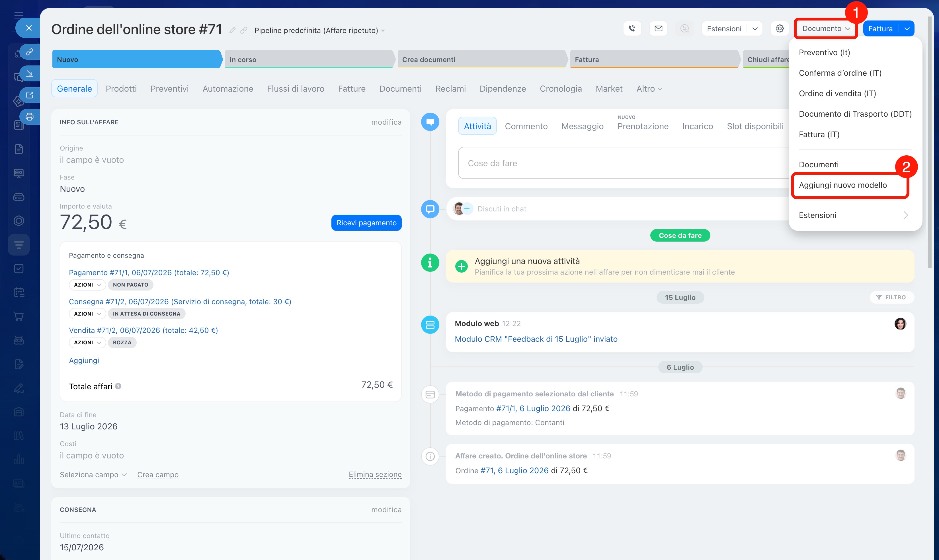Open settings with the gear icon
Image resolution: width=939 pixels, height=560 pixels.
(779, 28)
